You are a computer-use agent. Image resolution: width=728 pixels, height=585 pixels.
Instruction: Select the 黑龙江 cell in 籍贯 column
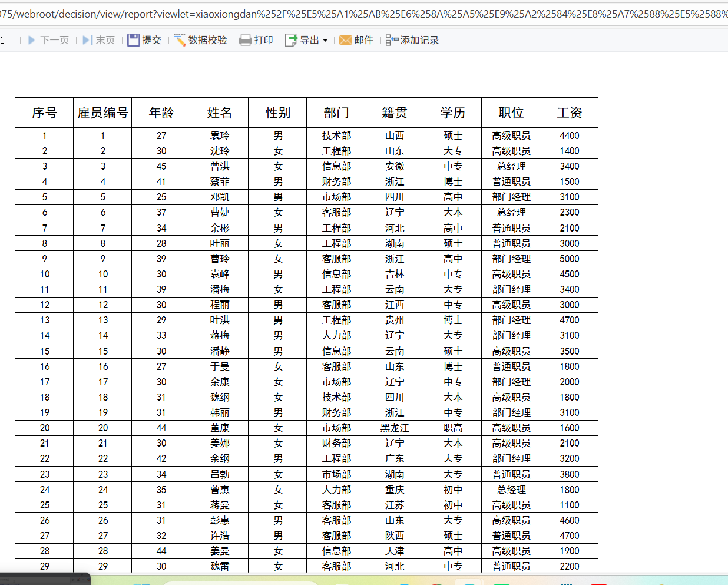tap(394, 428)
